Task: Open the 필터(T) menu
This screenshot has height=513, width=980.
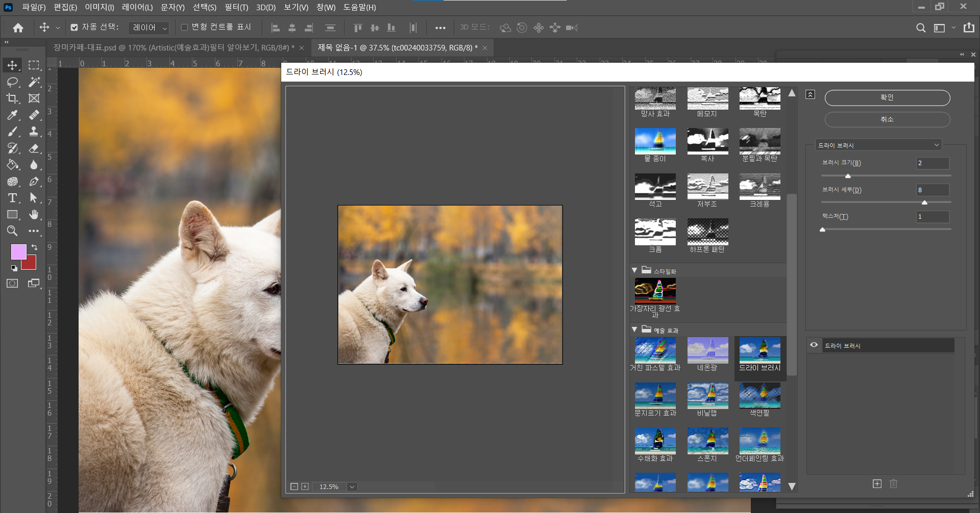Action: 236,7
